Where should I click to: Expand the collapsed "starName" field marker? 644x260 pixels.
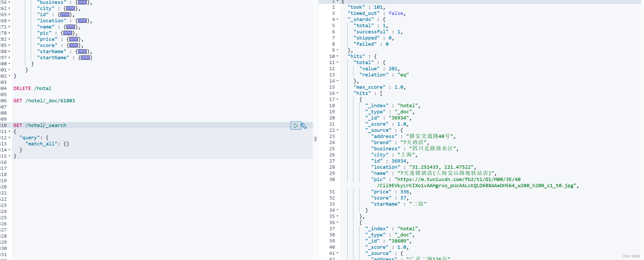82,52
